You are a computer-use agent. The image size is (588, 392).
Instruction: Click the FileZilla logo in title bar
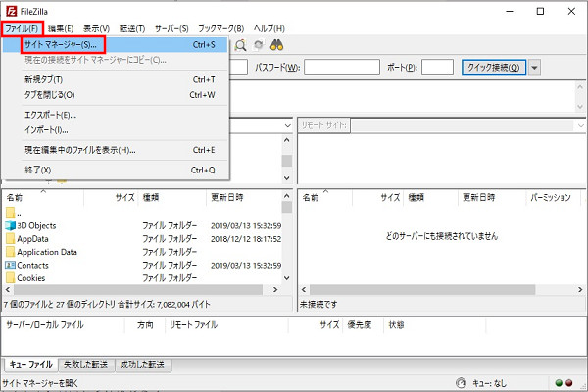(11, 11)
